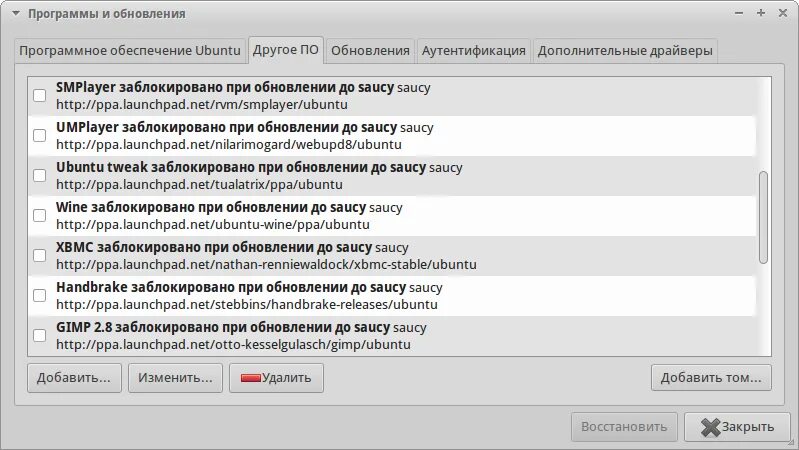The width and height of the screenshot is (799, 450).
Task: Open the window menu arrow in title bar
Action: coord(14,14)
